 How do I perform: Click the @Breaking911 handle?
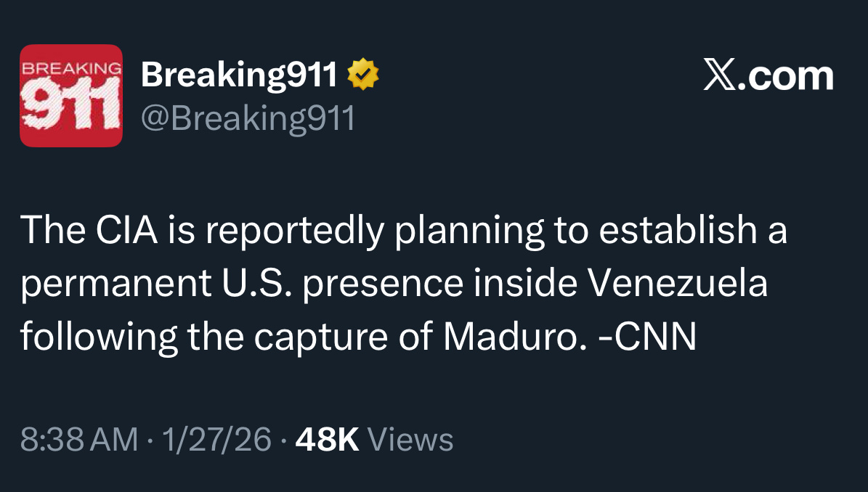coord(248,118)
